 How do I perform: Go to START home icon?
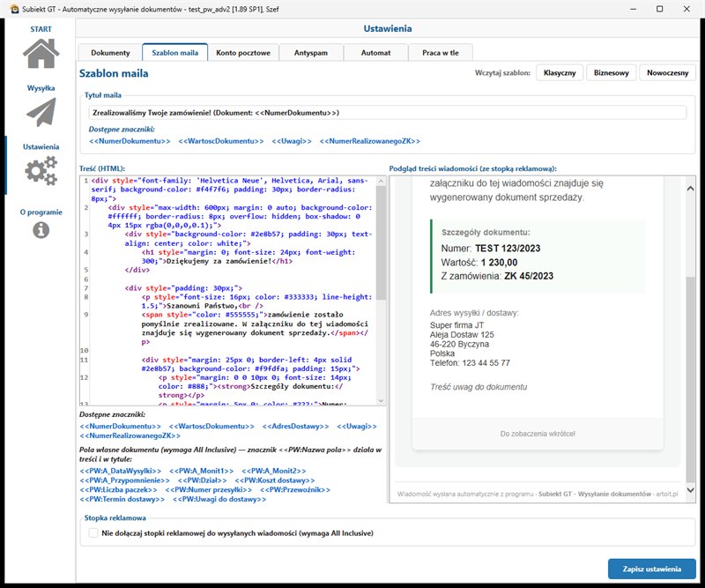tap(41, 53)
